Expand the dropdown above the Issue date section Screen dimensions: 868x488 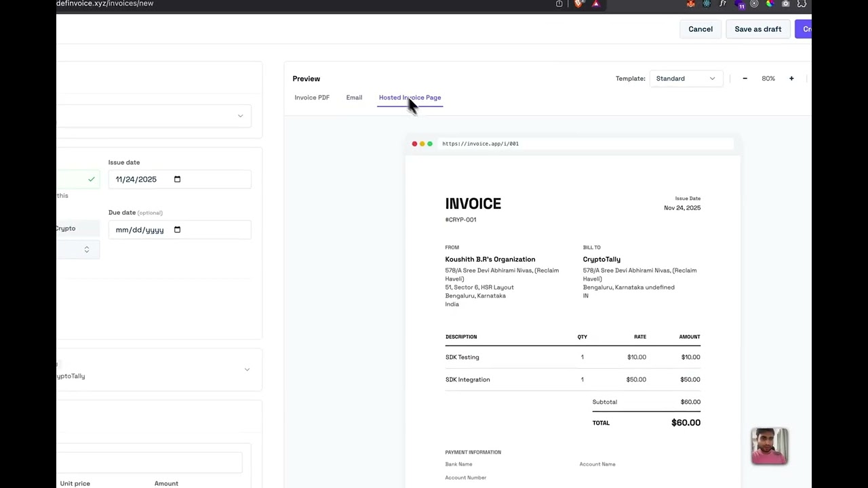click(x=155, y=116)
